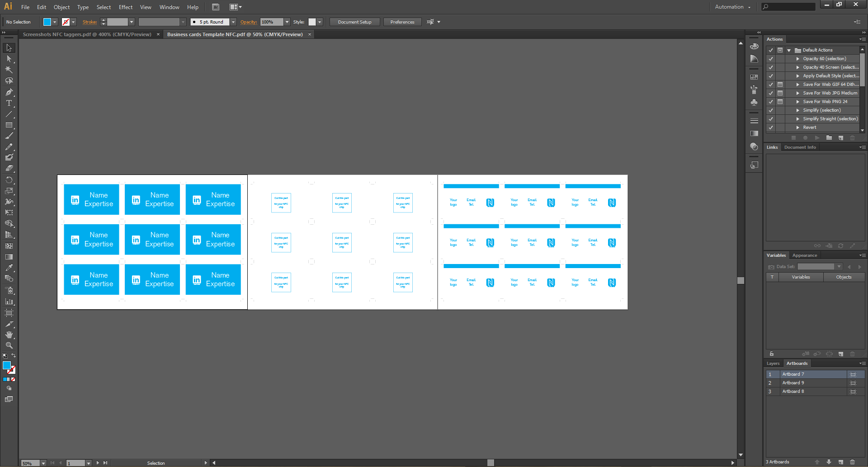
Task: Select the Mesh tool
Action: [x=9, y=246]
